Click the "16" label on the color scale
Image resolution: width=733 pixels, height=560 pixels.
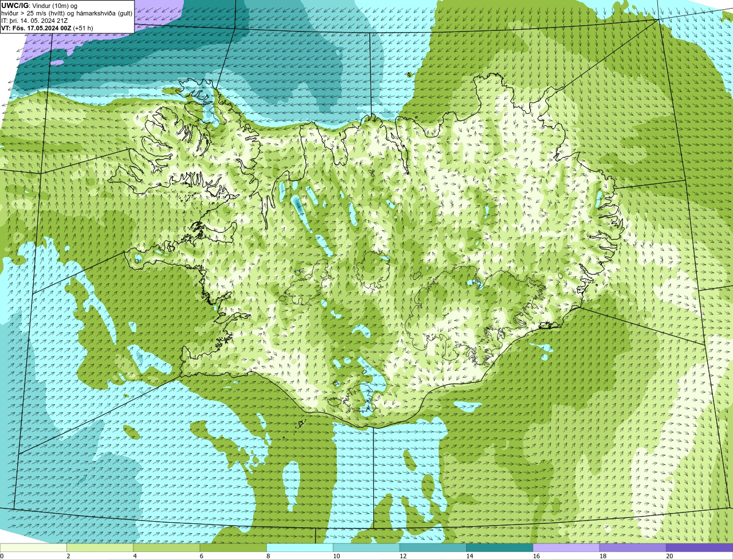pos(537,556)
